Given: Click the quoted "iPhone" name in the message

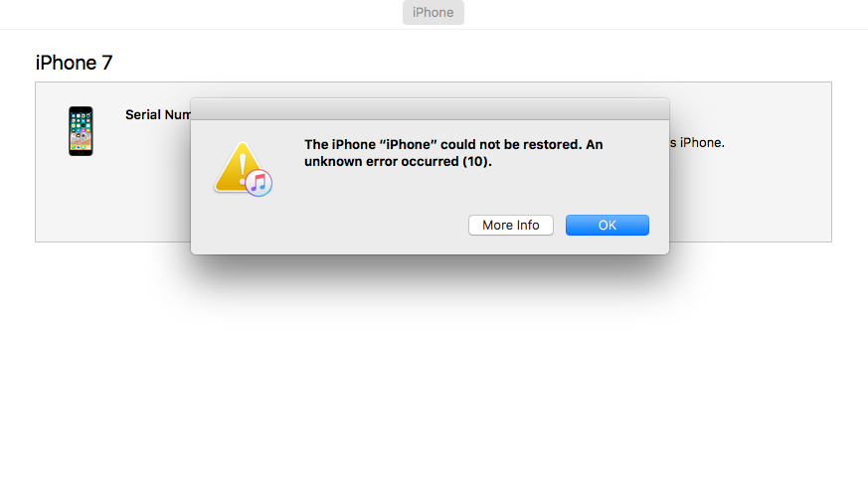Looking at the screenshot, I should pos(408,144).
